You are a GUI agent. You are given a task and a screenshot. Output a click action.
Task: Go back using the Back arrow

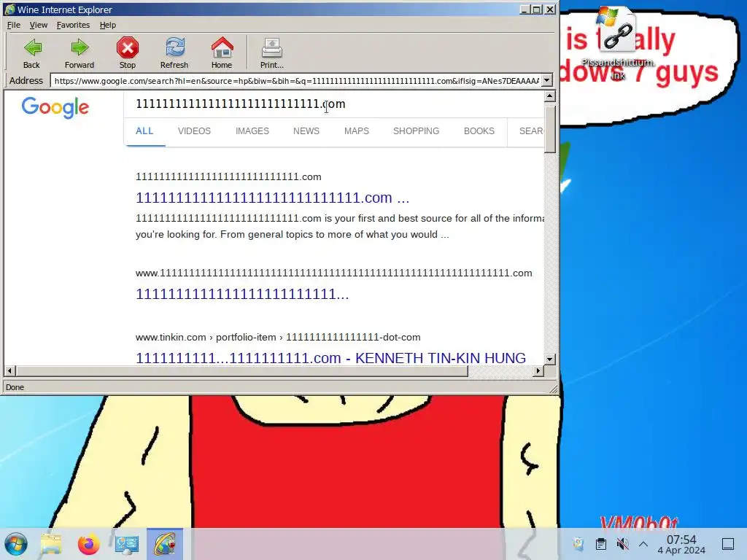(x=32, y=52)
